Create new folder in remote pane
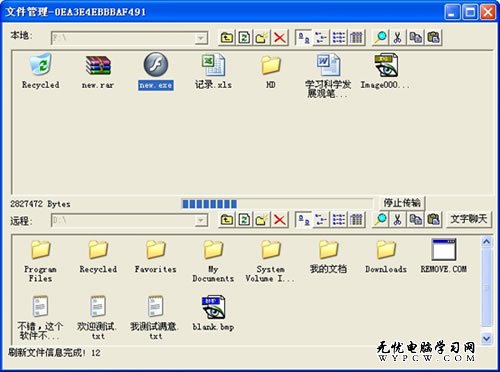Viewport: 500px width, 372px height. (x=262, y=220)
